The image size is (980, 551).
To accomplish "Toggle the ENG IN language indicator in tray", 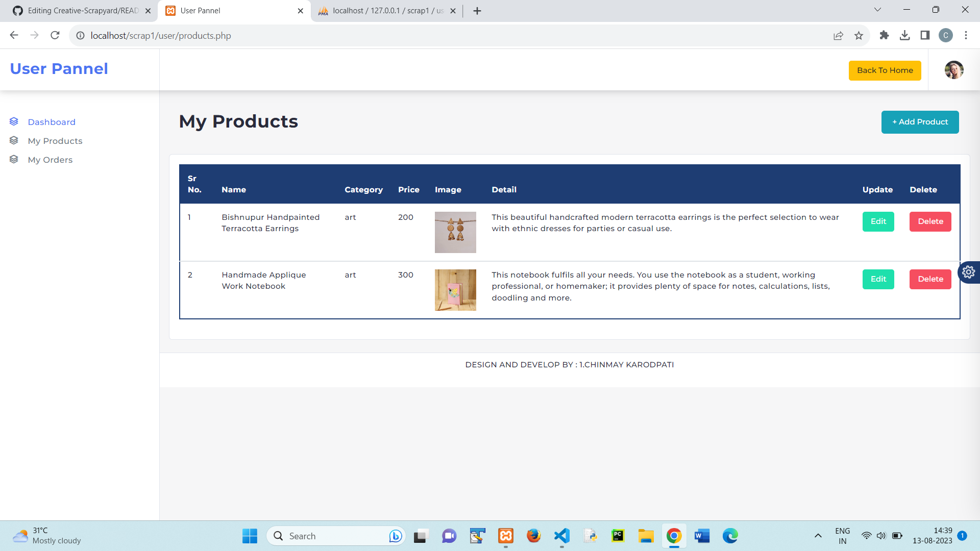I will 842,536.
